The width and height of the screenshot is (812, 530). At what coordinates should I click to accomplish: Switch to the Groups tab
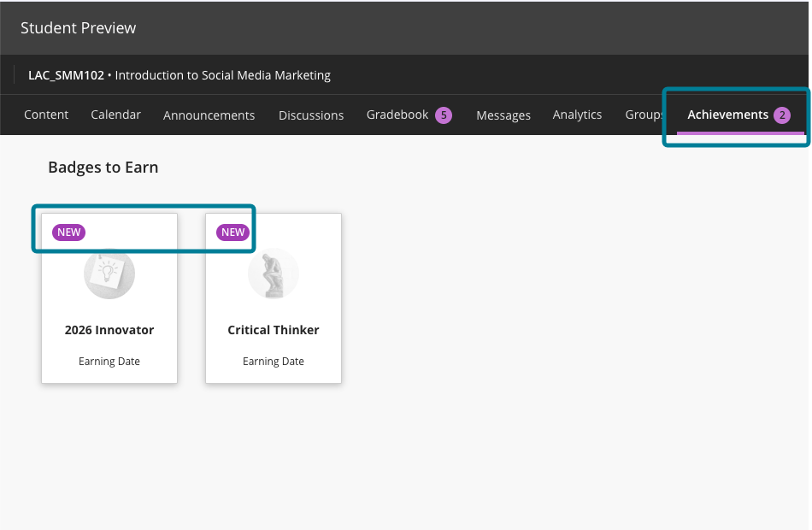click(644, 114)
